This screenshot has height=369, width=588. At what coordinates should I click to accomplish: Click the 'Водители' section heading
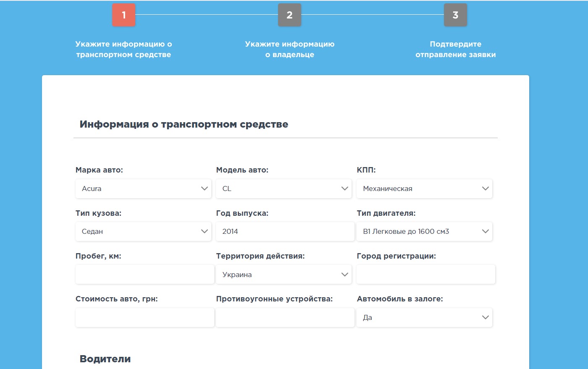(x=105, y=359)
